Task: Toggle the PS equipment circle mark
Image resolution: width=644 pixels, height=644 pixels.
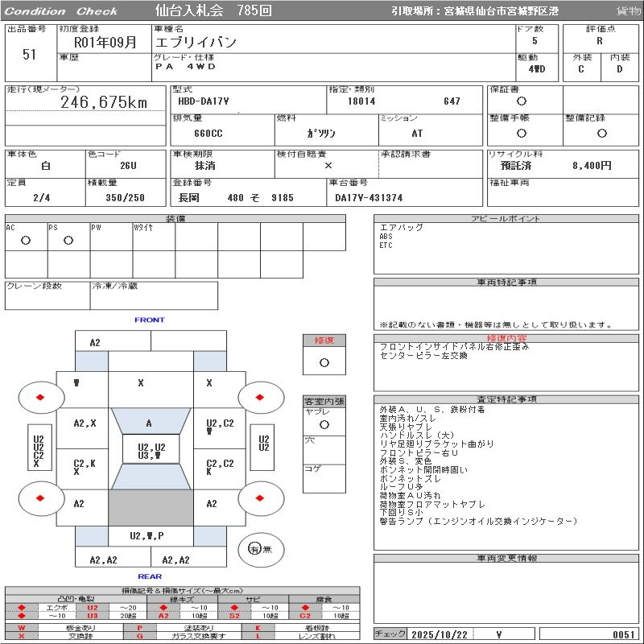Action: click(68, 241)
